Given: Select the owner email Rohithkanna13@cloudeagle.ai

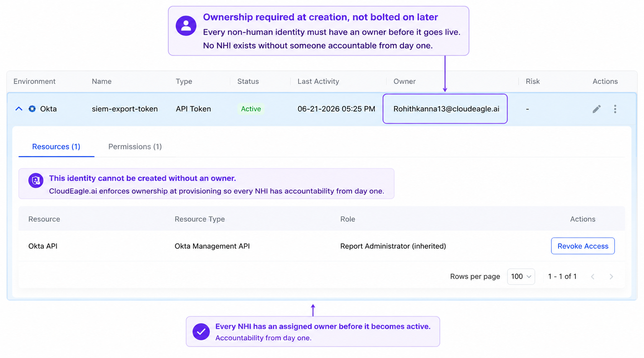Looking at the screenshot, I should tap(446, 109).
